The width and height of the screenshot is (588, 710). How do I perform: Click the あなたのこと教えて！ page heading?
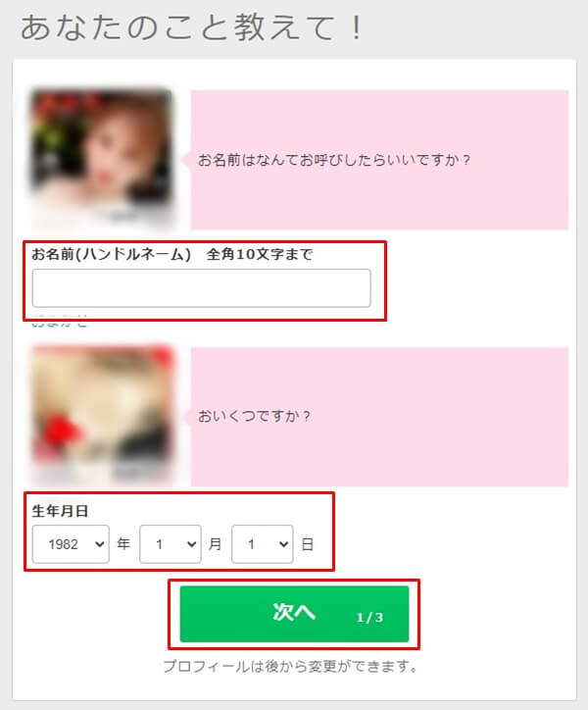pos(192,28)
